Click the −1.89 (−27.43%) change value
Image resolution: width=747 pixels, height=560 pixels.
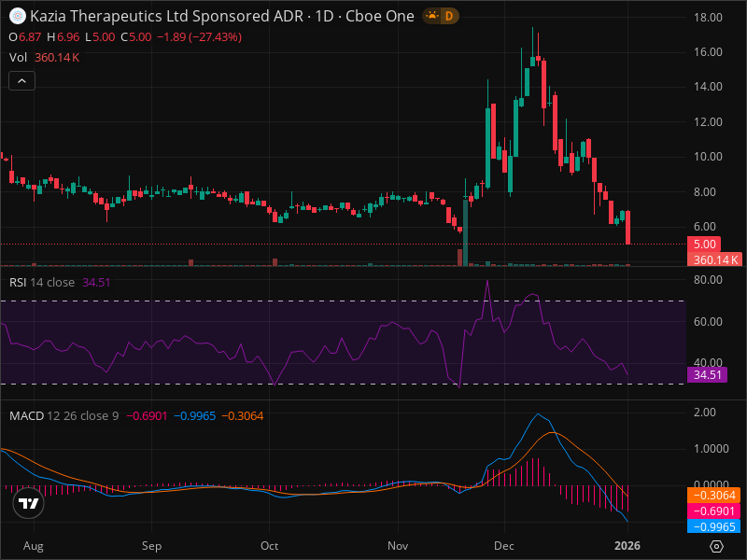point(199,37)
